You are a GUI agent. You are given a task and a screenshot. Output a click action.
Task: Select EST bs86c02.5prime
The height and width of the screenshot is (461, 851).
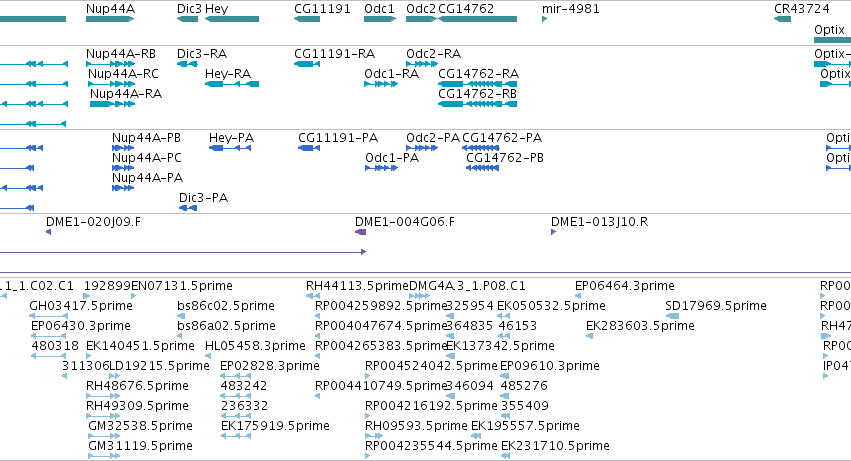click(181, 316)
